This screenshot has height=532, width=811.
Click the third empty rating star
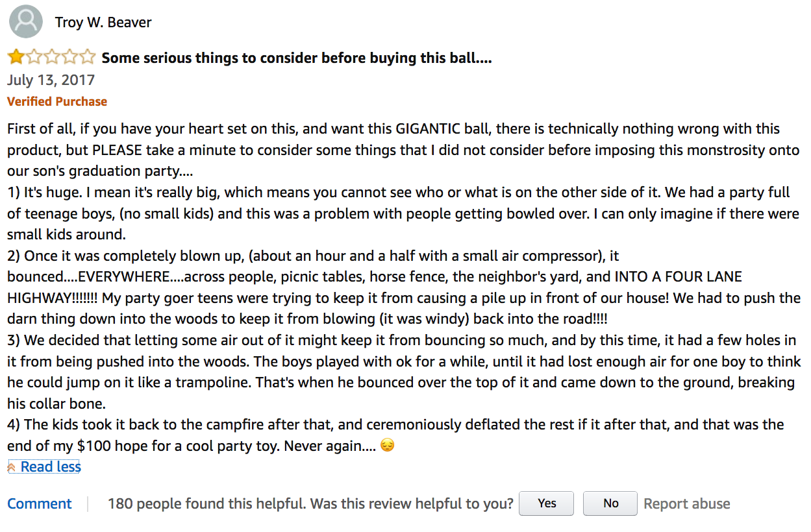click(51, 58)
